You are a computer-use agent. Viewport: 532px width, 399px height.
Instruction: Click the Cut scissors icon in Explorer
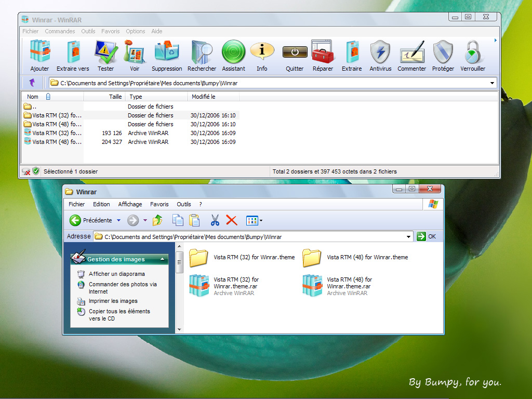[215, 220]
